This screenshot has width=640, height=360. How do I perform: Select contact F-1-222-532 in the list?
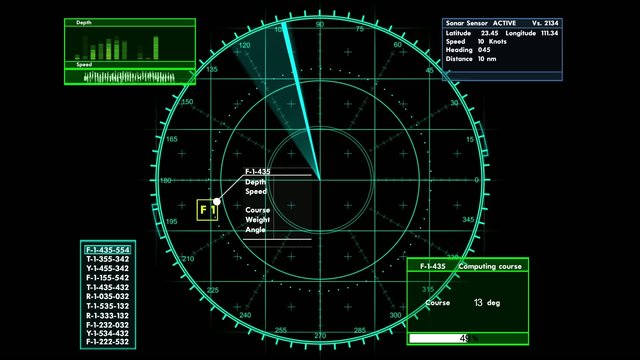coord(108,342)
